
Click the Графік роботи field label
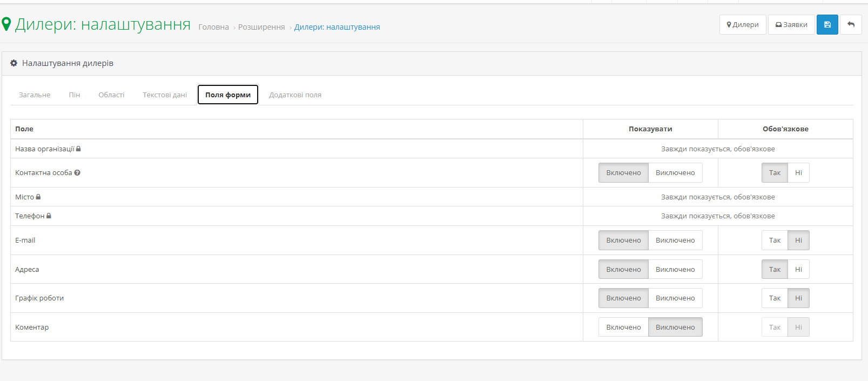click(x=39, y=298)
